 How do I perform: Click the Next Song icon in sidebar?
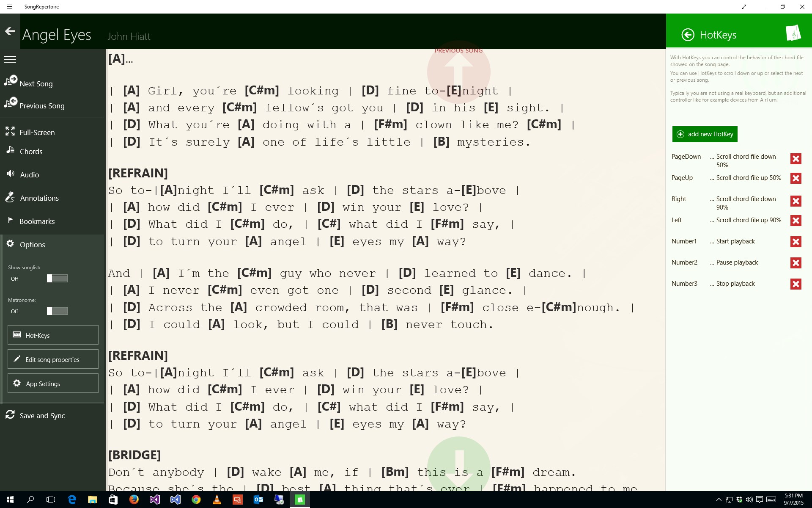click(x=11, y=81)
